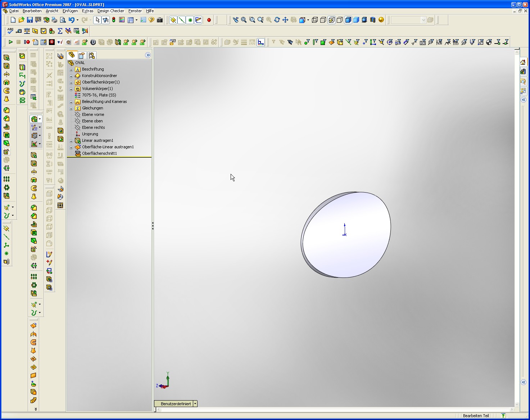Open Equations with the Sigma icon

click(60, 31)
